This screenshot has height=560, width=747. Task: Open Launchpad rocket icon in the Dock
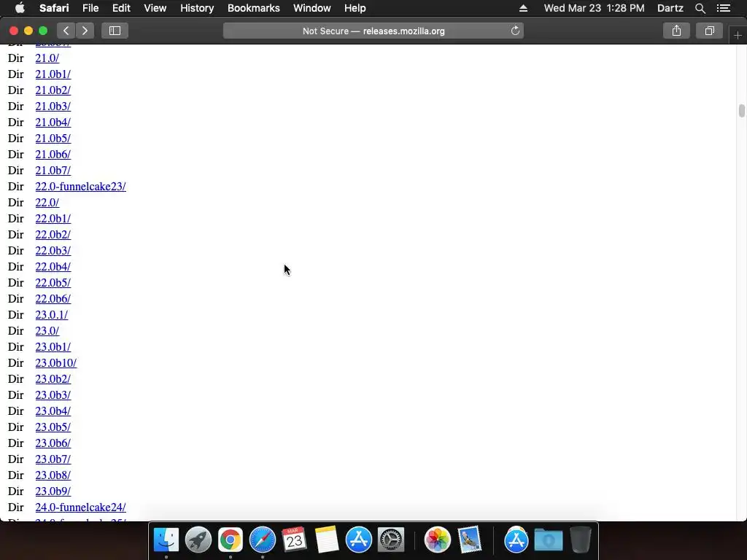[x=198, y=540]
